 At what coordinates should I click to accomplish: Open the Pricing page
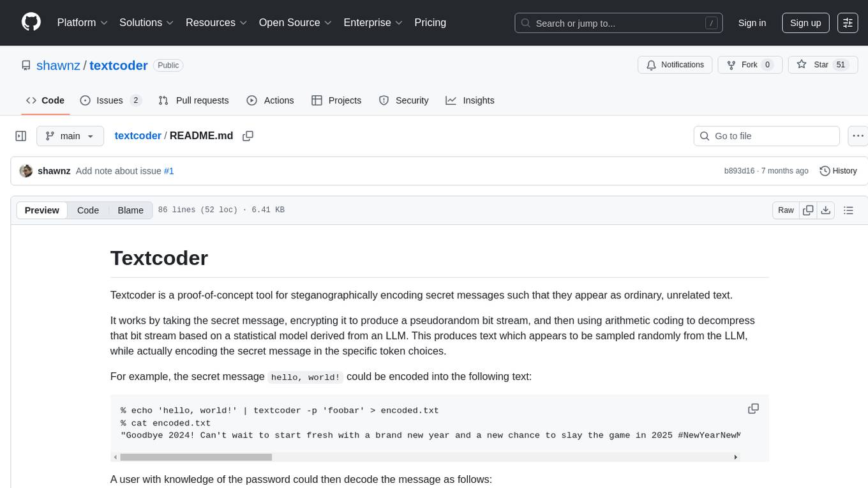[x=430, y=22]
